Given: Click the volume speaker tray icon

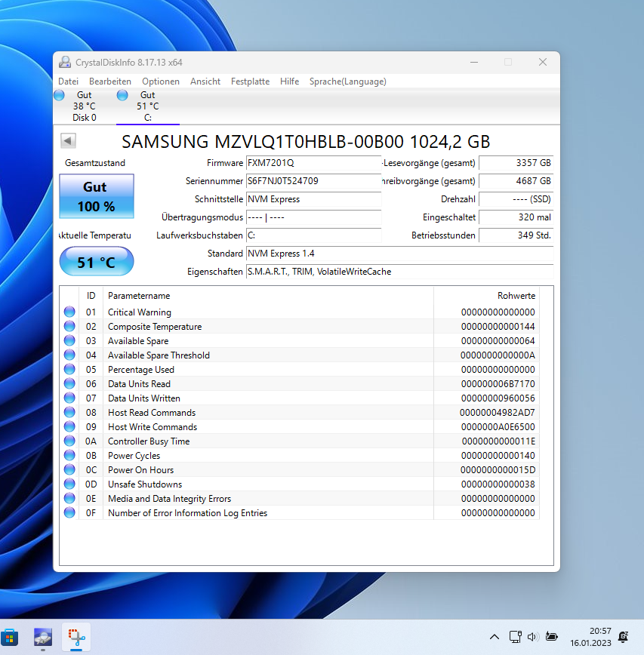Looking at the screenshot, I should pyautogui.click(x=532, y=637).
